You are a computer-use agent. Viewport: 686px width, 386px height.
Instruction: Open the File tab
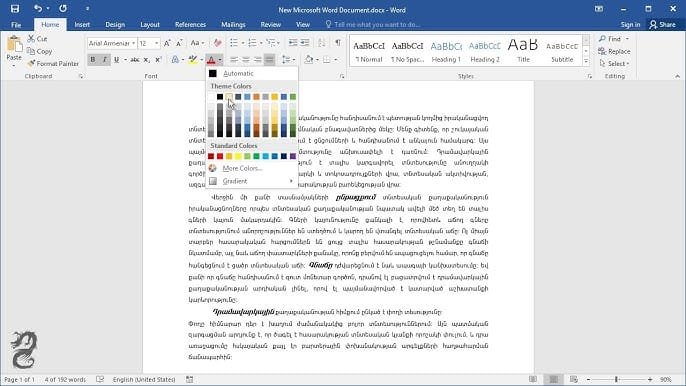(16, 25)
